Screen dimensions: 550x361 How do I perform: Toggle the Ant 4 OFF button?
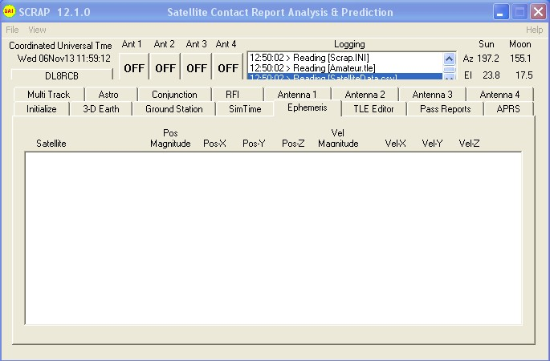coord(228,68)
